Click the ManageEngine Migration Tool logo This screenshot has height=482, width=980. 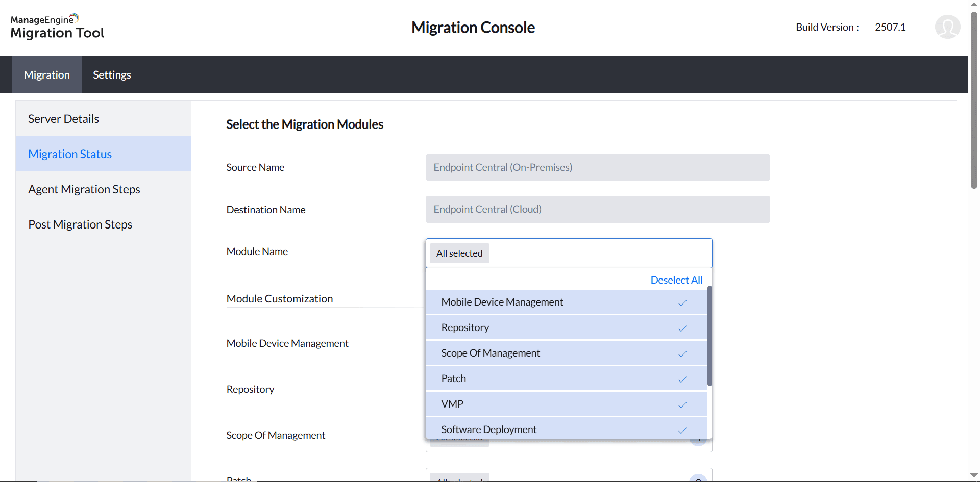57,27
